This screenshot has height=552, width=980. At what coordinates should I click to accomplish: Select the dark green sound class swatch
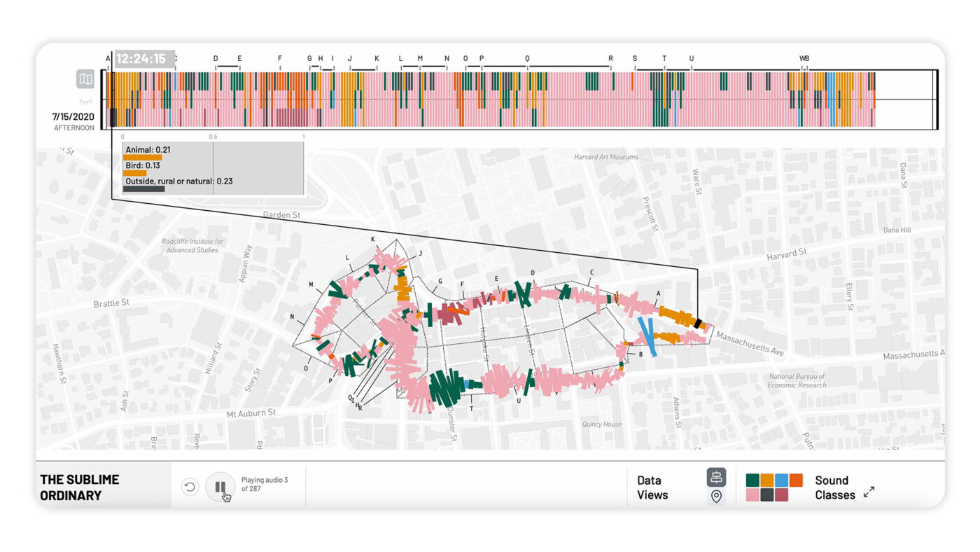pos(752,480)
